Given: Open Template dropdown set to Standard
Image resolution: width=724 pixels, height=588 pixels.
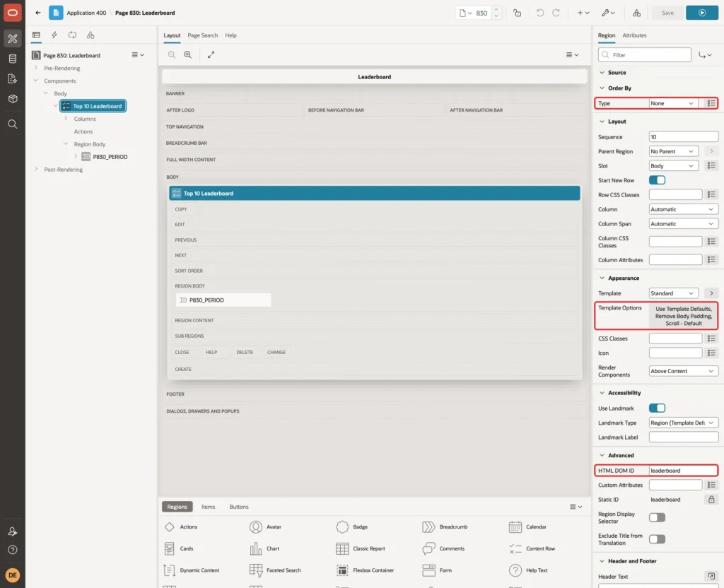Looking at the screenshot, I should (x=673, y=293).
